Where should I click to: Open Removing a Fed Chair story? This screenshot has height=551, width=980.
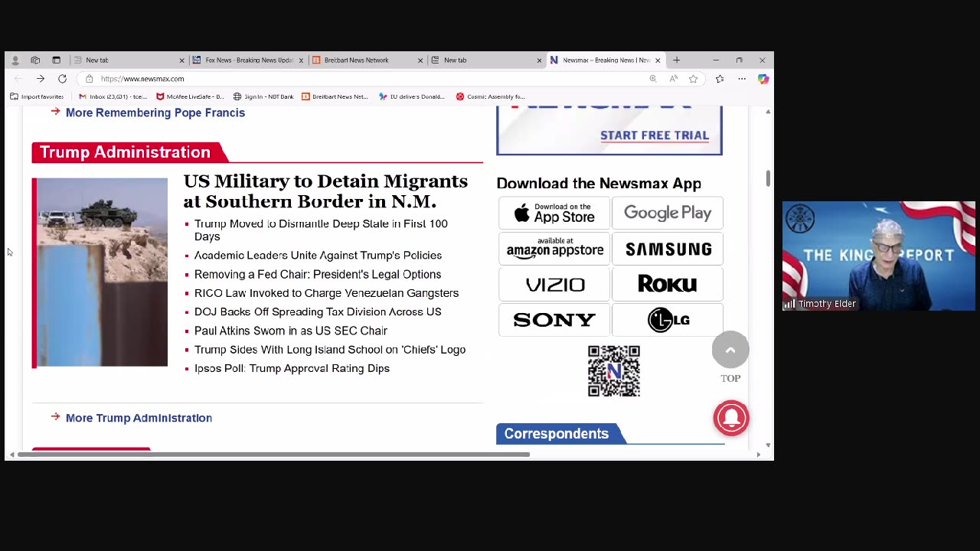point(318,274)
